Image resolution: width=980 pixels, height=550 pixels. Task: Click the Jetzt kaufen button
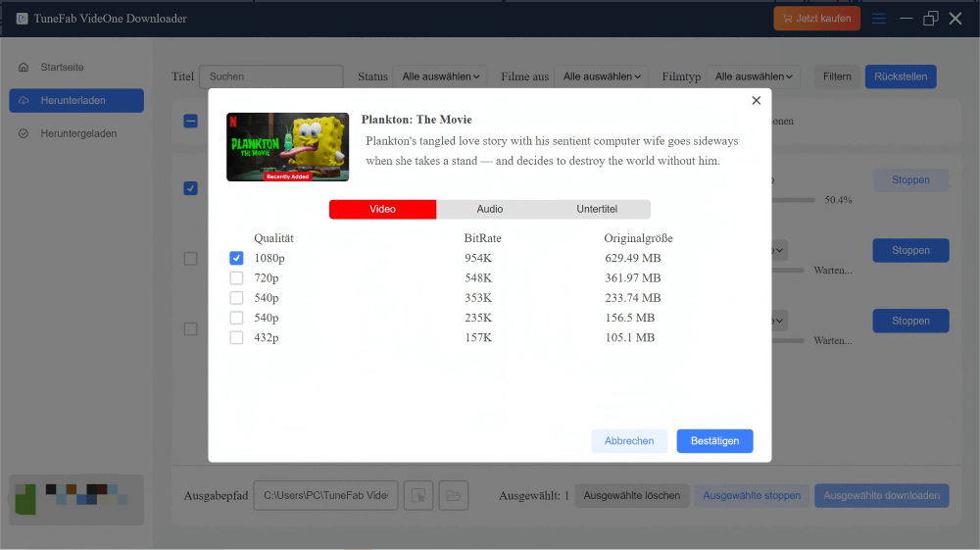pos(817,19)
